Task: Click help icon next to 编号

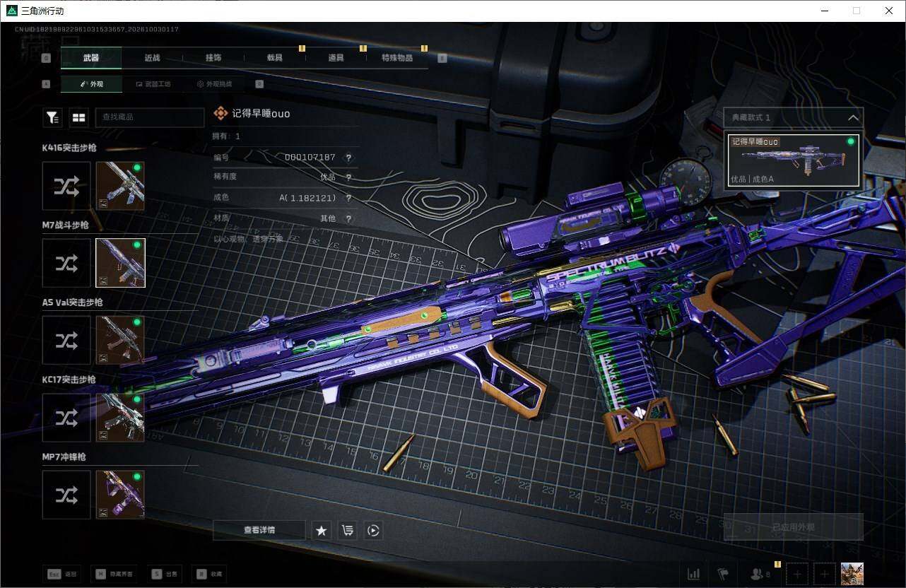Action: [348, 158]
